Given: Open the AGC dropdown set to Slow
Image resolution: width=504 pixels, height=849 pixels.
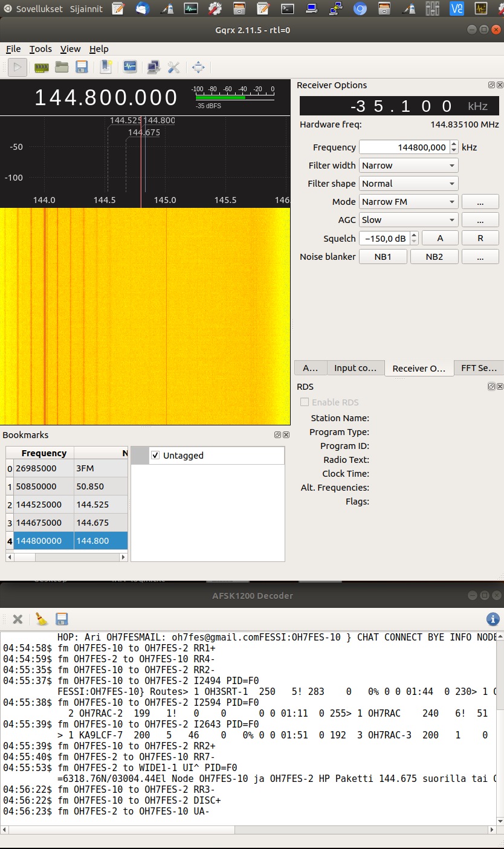Looking at the screenshot, I should tap(409, 220).
